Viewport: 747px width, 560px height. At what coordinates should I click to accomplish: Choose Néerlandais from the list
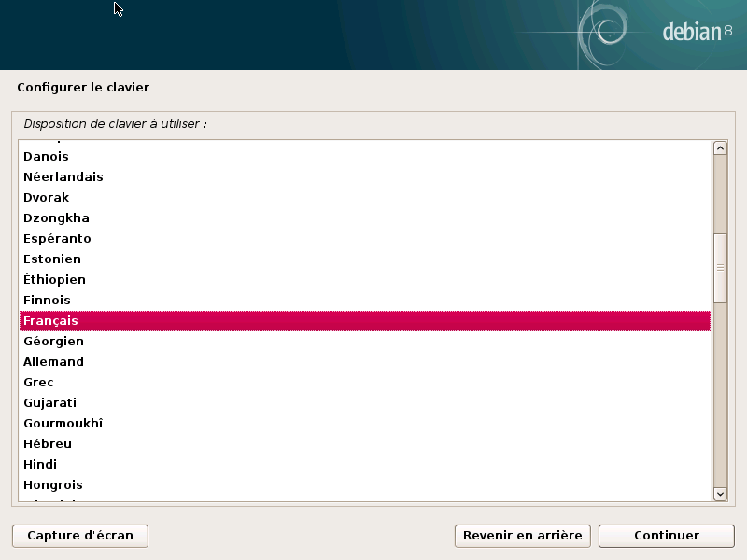(x=63, y=177)
